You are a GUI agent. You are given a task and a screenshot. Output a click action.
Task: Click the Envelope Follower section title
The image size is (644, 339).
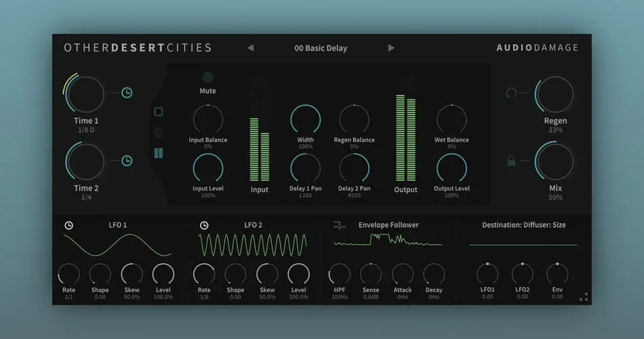click(x=388, y=225)
